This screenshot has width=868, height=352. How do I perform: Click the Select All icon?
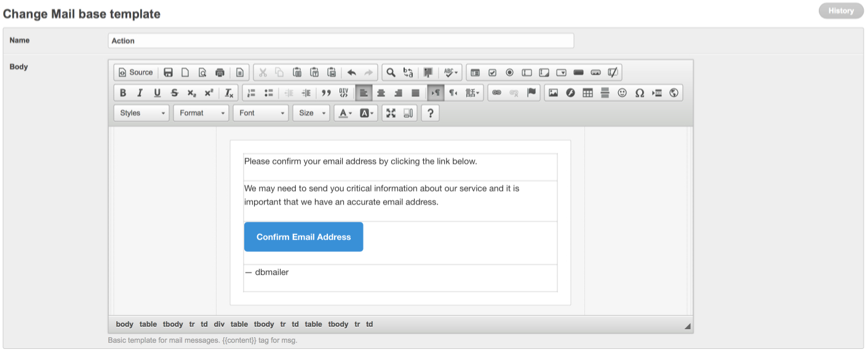pos(428,73)
